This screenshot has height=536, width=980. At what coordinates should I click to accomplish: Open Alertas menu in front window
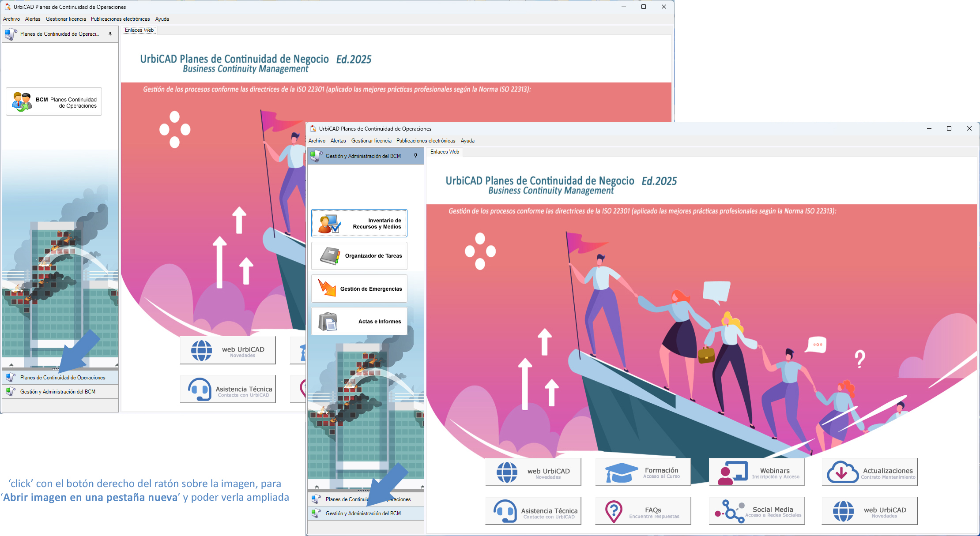[338, 141]
